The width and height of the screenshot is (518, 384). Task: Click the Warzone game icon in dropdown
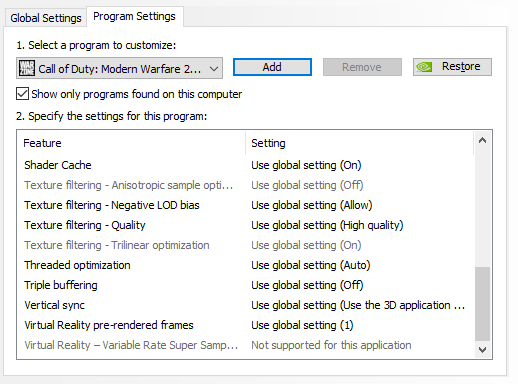pyautogui.click(x=27, y=68)
